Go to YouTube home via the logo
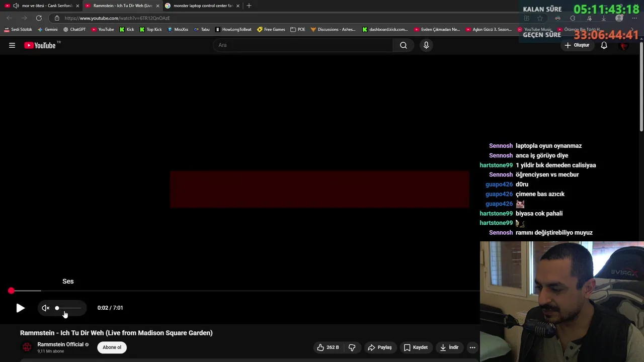 pyautogui.click(x=40, y=45)
